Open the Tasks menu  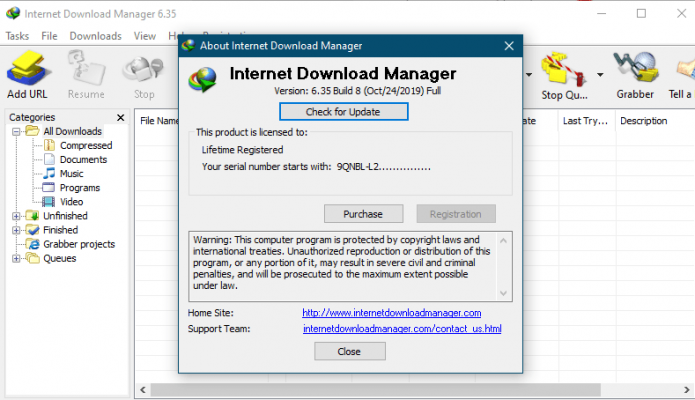[17, 36]
